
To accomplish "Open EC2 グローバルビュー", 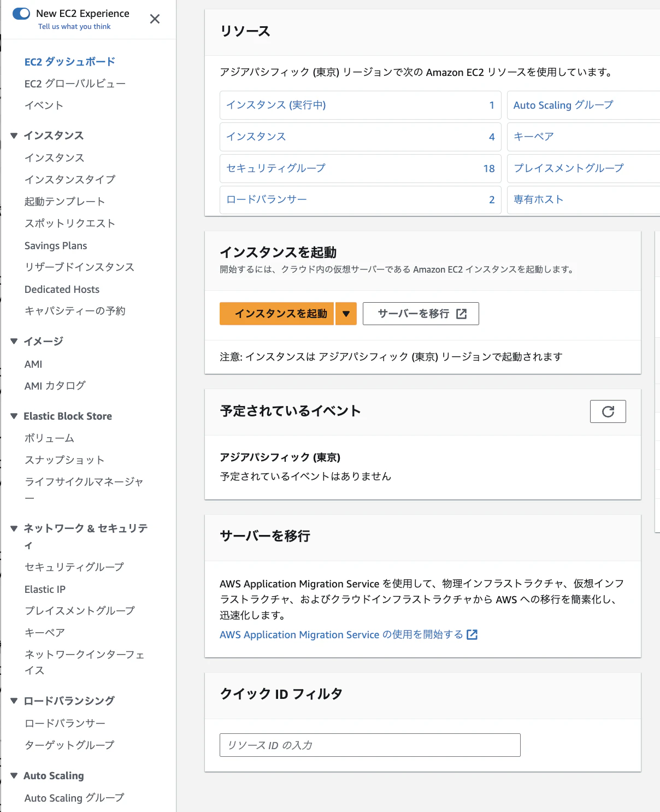I will click(x=75, y=84).
